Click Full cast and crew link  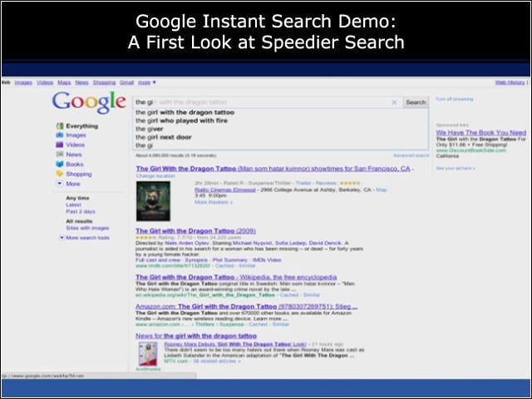pyautogui.click(x=158, y=260)
